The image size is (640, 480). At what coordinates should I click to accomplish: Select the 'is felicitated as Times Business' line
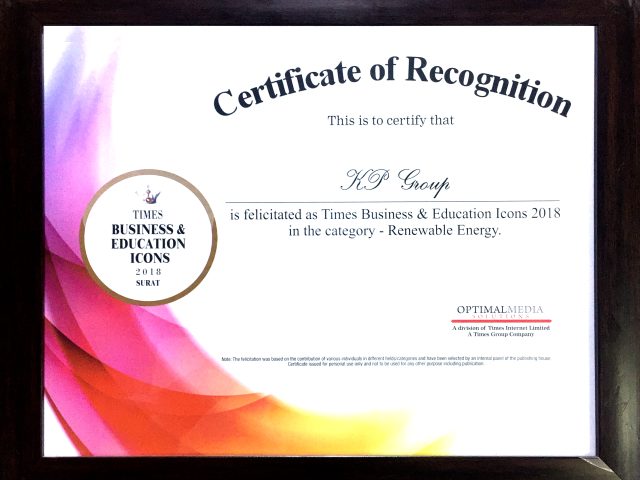pos(392,215)
